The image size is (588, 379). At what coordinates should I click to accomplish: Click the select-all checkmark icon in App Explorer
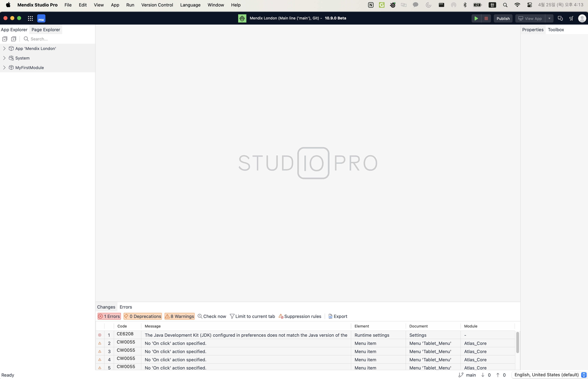(5, 39)
